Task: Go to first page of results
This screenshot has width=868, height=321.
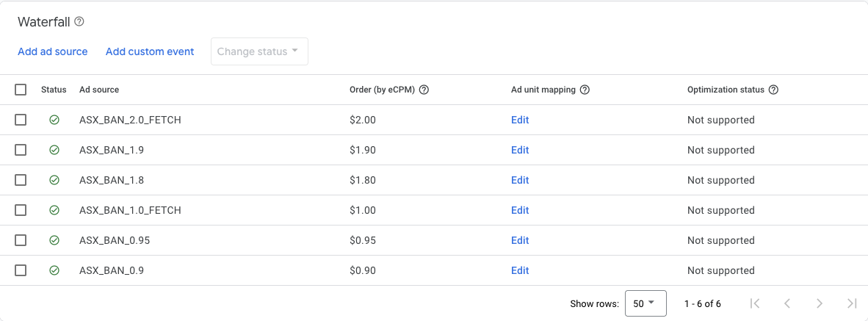Action: point(754,303)
